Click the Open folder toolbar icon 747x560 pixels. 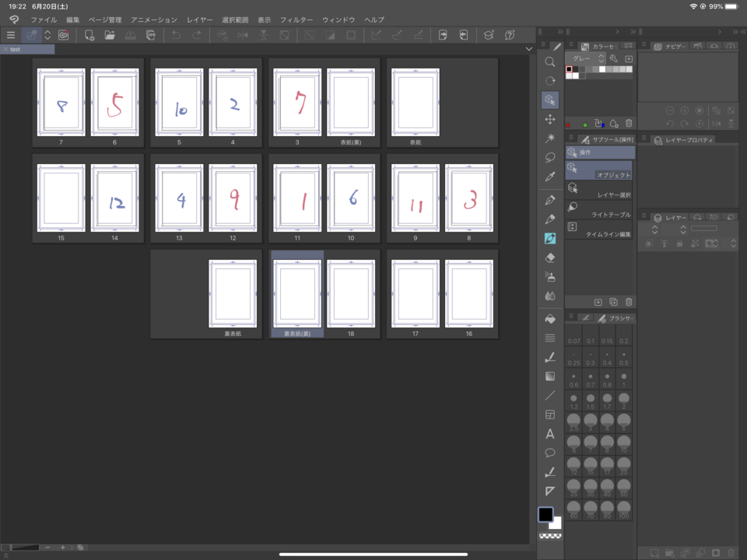pos(110,35)
